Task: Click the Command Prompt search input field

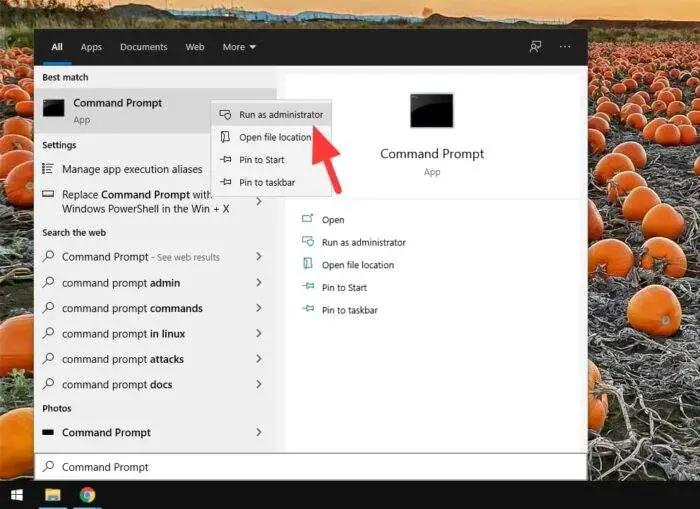Action: [x=311, y=467]
